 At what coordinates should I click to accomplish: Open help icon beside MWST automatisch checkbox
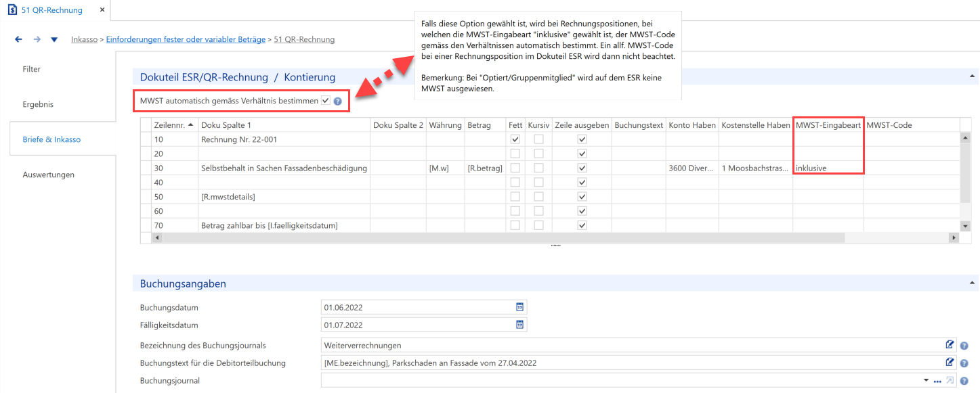337,101
